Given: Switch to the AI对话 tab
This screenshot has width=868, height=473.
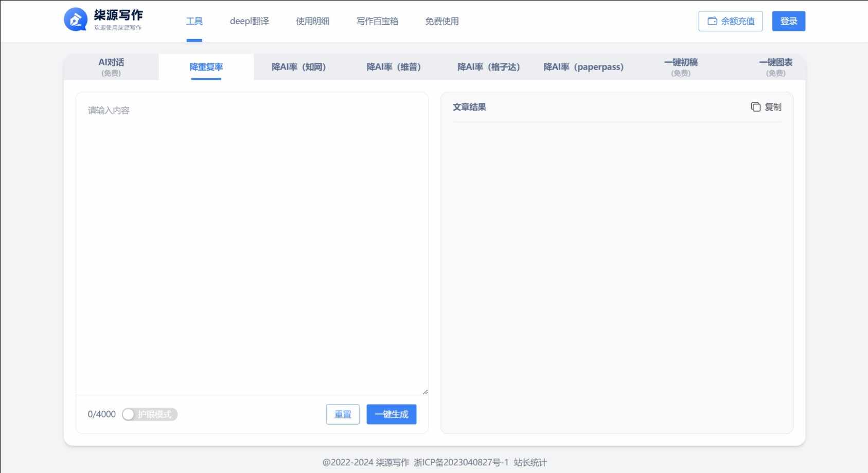Looking at the screenshot, I should 111,67.
